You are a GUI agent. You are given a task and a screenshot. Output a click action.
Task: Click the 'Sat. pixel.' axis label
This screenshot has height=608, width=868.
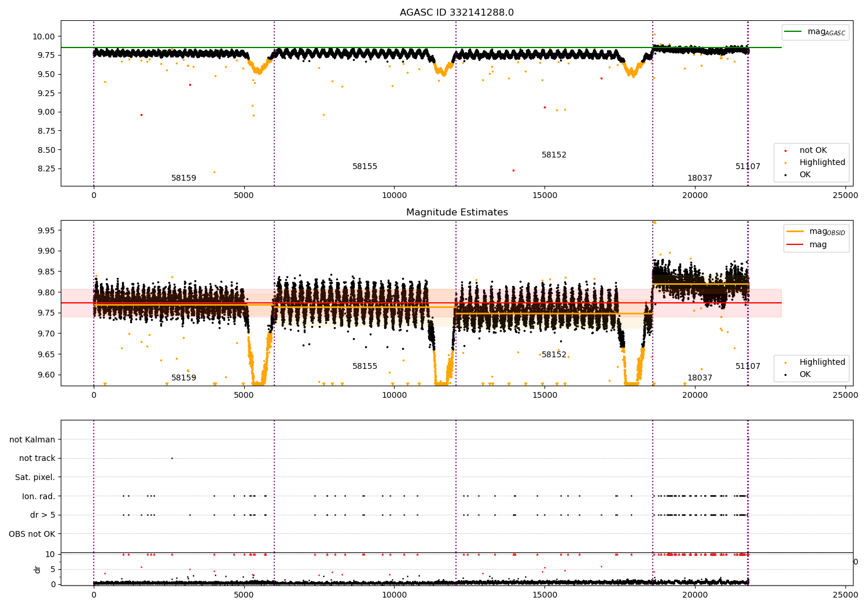pyautogui.click(x=35, y=478)
